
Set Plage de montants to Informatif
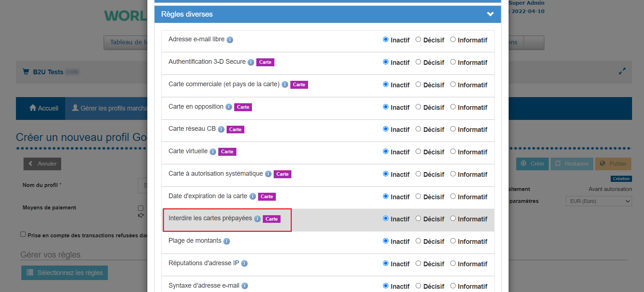coord(453,241)
